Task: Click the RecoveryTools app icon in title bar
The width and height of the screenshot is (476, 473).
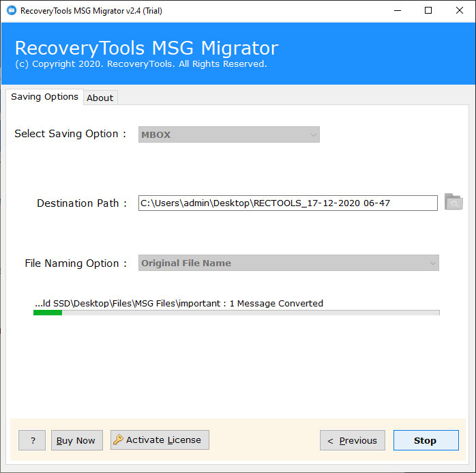Action: 12,10
